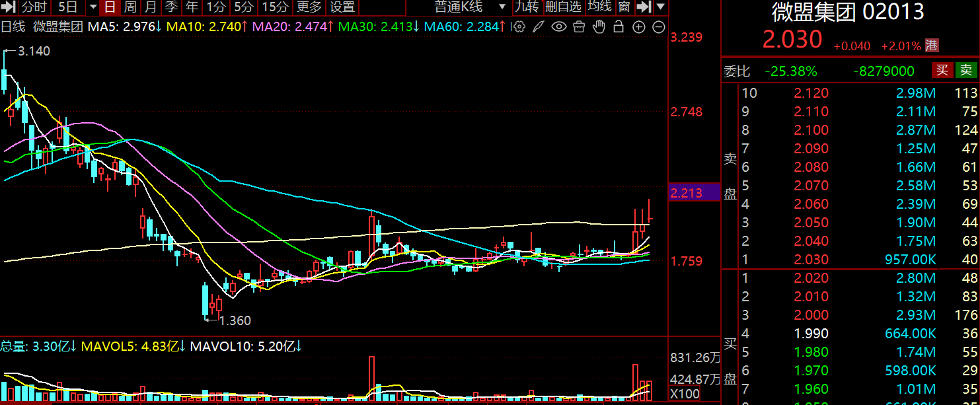Select the drawing pen tool icon
Viewport: 980px width, 405px height.
click(x=539, y=27)
